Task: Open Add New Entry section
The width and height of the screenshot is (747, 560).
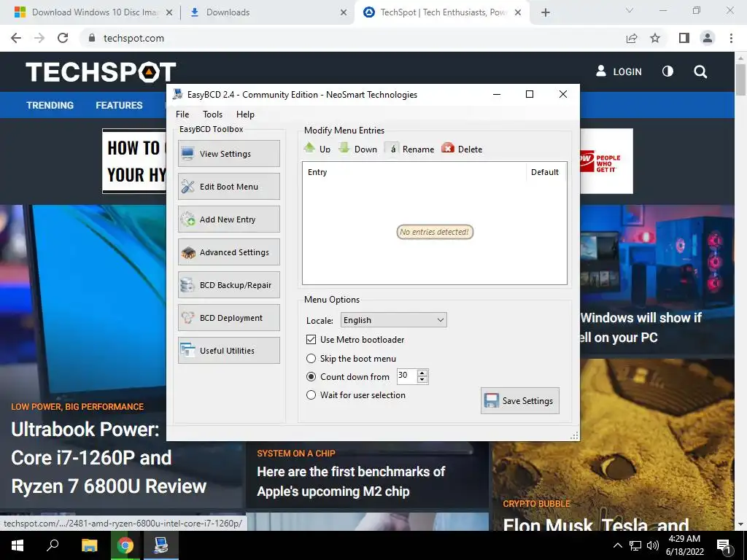Action: 228,219
